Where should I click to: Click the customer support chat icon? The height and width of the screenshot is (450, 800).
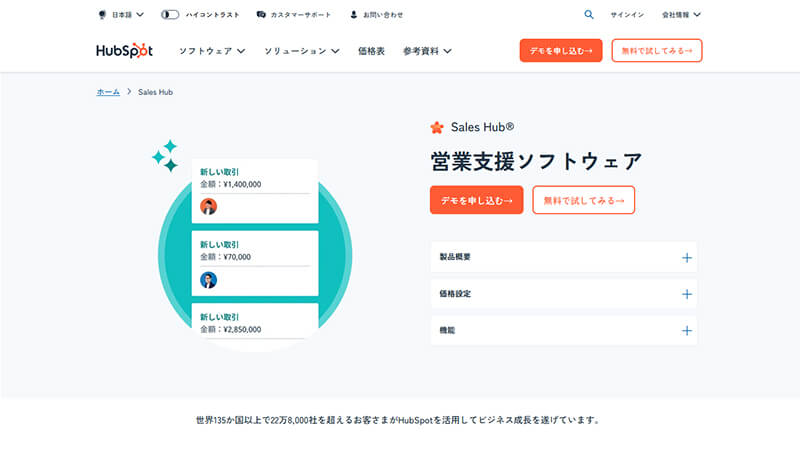coord(261,15)
